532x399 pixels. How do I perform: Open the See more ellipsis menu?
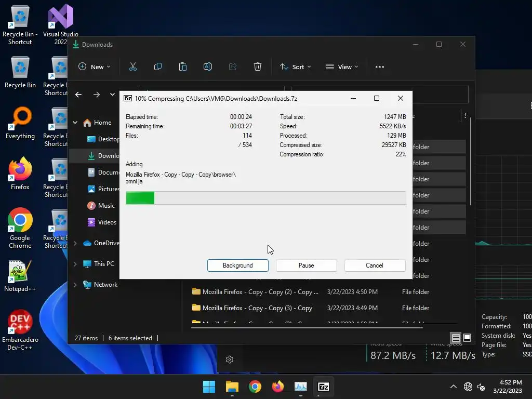(380, 67)
